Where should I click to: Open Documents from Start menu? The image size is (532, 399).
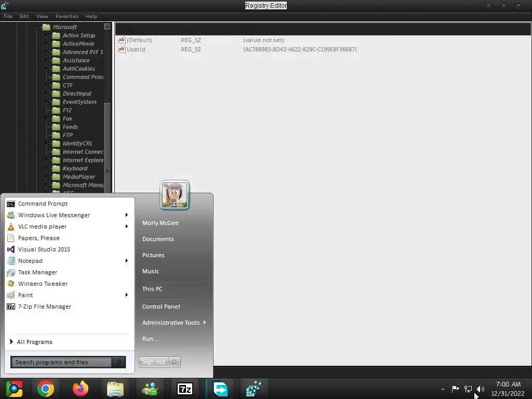click(x=158, y=239)
